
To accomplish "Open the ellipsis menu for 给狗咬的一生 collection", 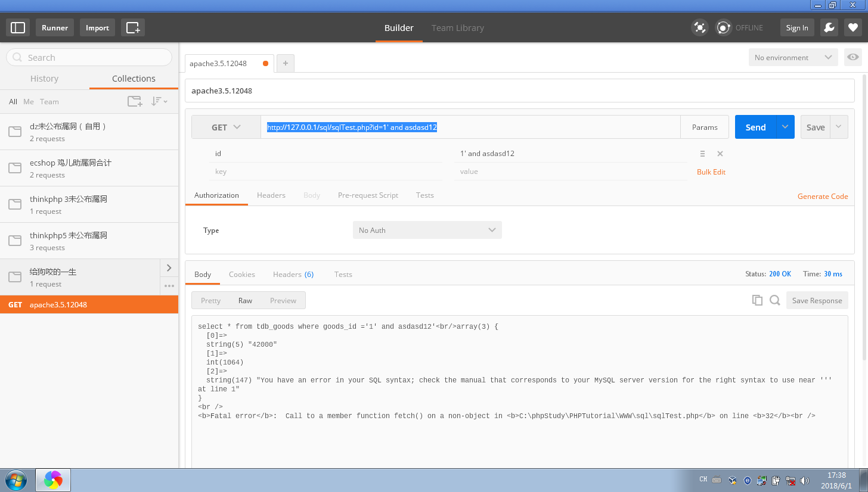I will point(169,286).
